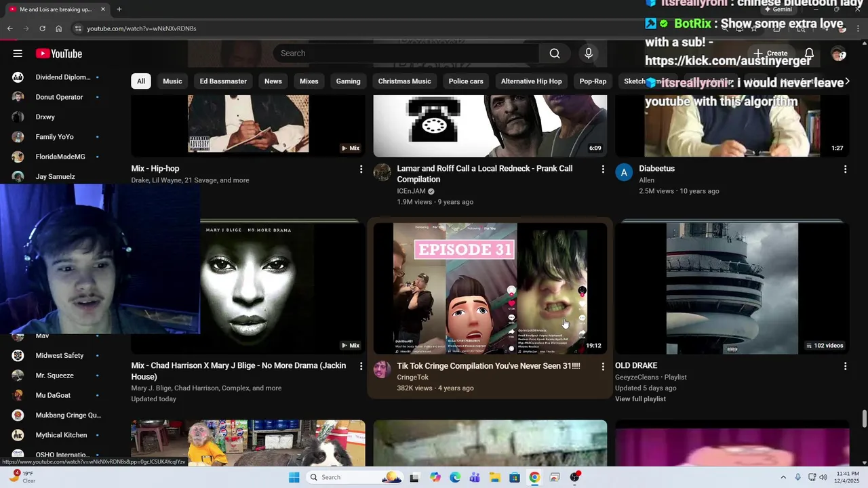This screenshot has width=868, height=488.
Task: Select the Music filter chip
Action: click(172, 81)
